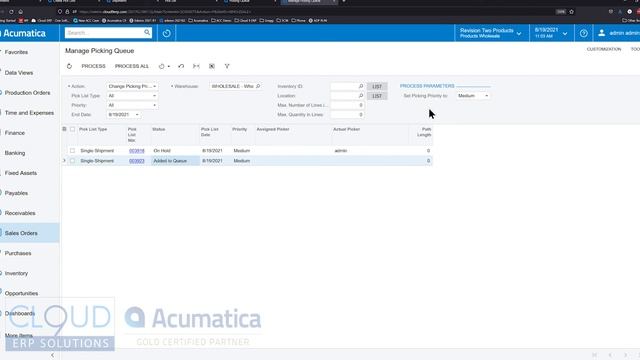The image size is (640, 360).
Task: Click LIST button beside Inventory ID
Action: [377, 86]
